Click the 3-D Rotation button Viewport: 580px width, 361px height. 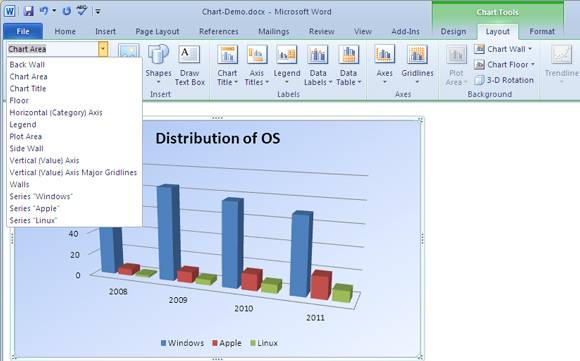click(x=504, y=80)
